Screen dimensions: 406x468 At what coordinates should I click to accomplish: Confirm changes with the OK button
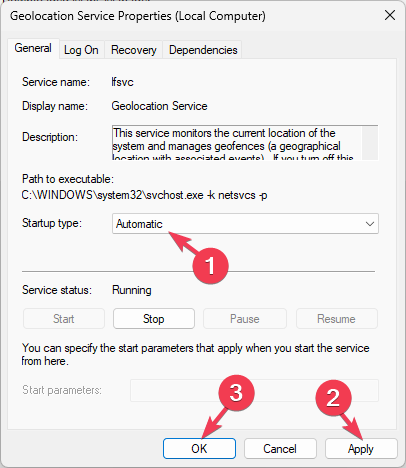199,449
